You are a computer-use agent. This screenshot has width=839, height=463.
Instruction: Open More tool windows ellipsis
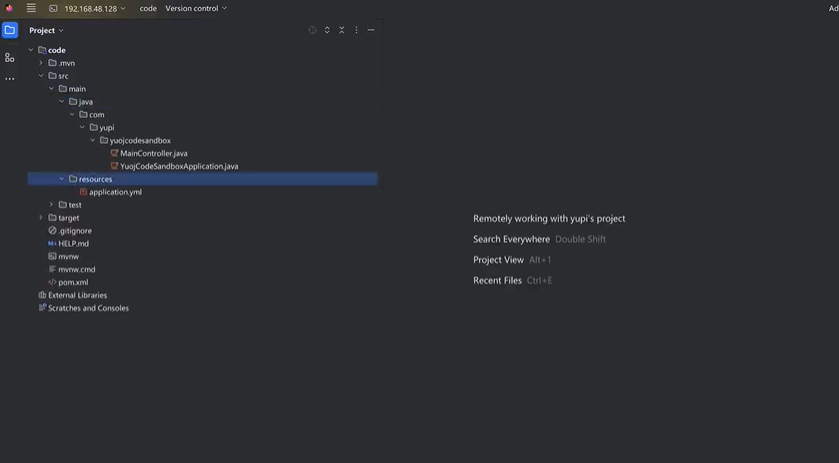pos(10,79)
